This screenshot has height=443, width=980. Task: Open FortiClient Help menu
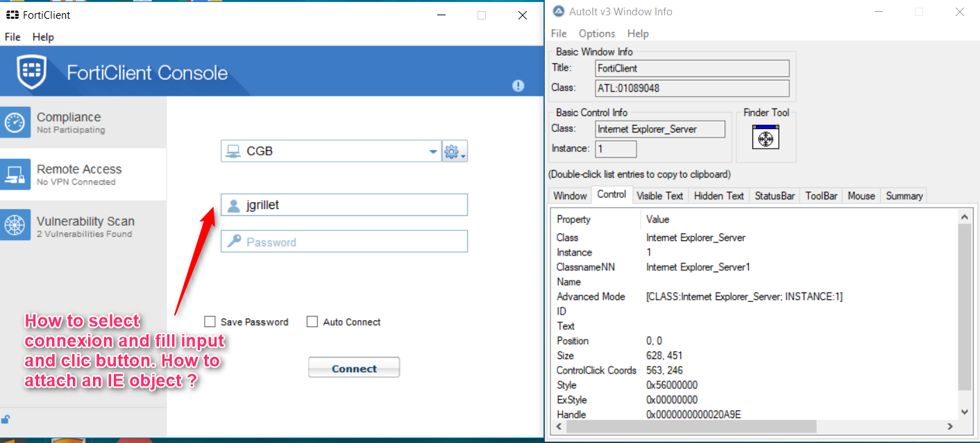(43, 37)
